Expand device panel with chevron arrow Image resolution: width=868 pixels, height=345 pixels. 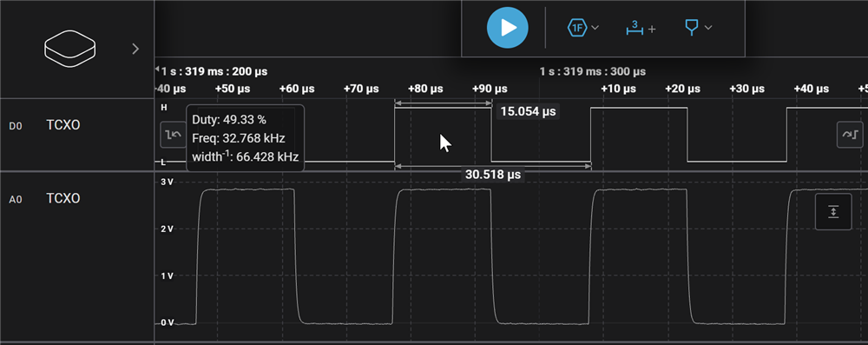[x=135, y=49]
